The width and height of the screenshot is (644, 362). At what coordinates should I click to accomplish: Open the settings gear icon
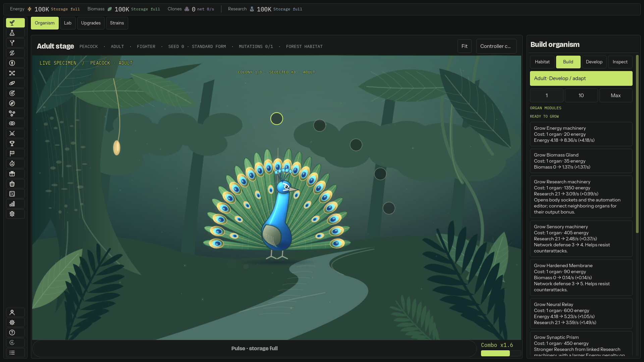(15, 322)
